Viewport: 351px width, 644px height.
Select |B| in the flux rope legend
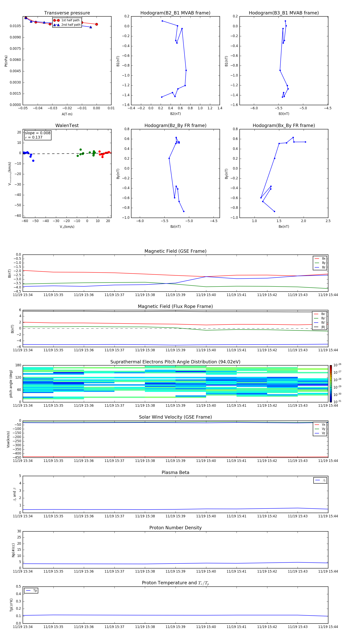click(320, 327)
